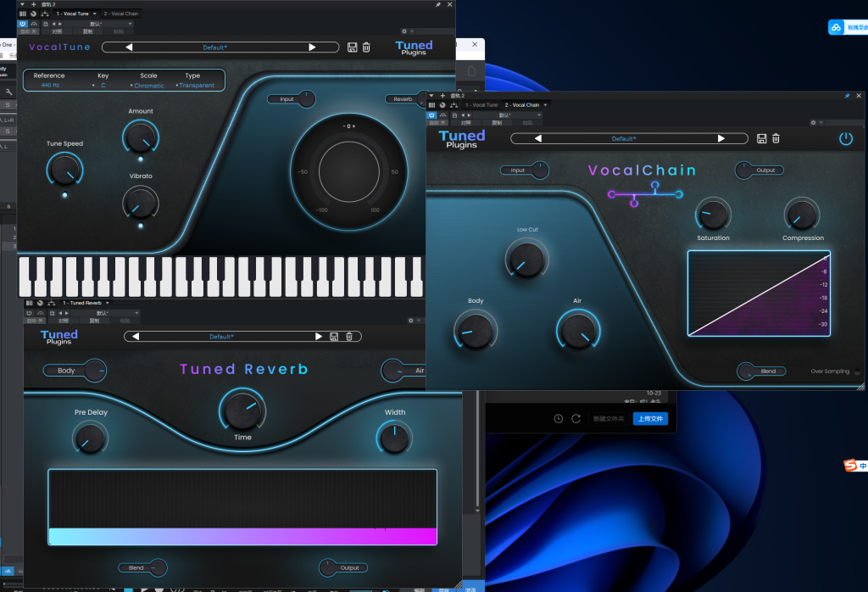Go to next preset in VocalChain
Screen dimensions: 868x592
(x=721, y=138)
